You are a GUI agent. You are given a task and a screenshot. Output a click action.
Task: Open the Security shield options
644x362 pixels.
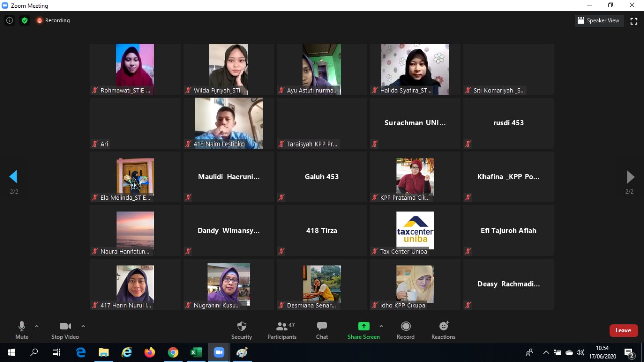[242, 330]
